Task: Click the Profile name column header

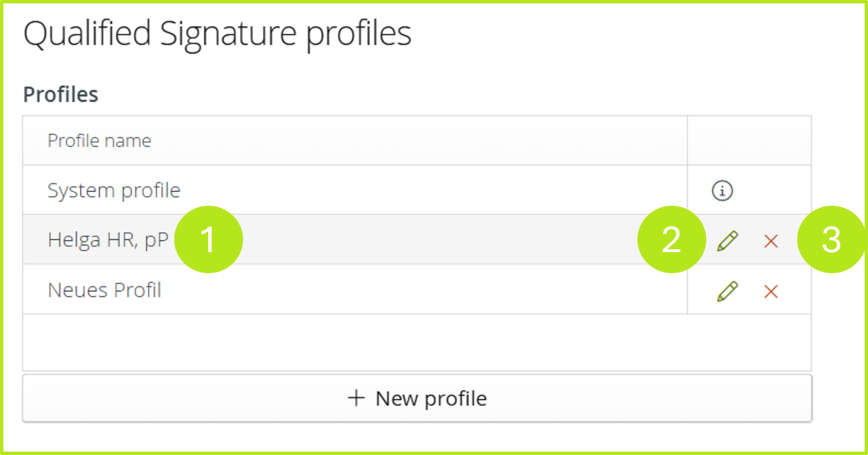Action: pyautogui.click(x=99, y=140)
